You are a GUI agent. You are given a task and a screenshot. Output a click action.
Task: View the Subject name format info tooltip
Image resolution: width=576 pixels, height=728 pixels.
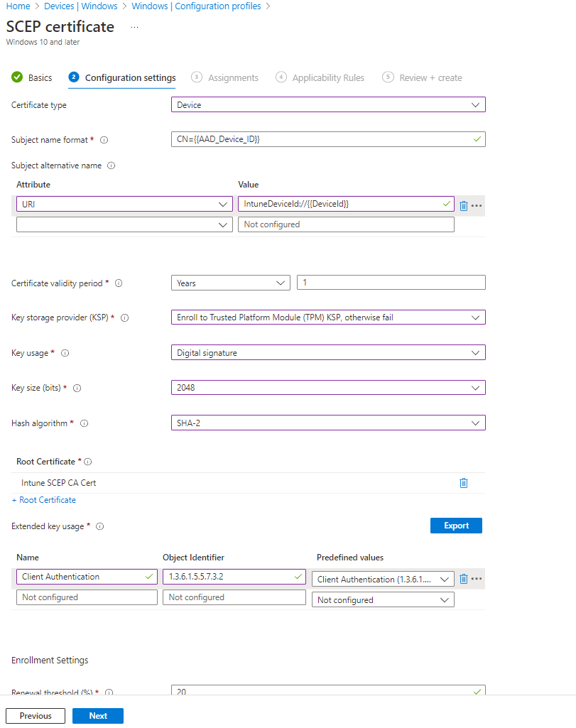[x=104, y=140]
